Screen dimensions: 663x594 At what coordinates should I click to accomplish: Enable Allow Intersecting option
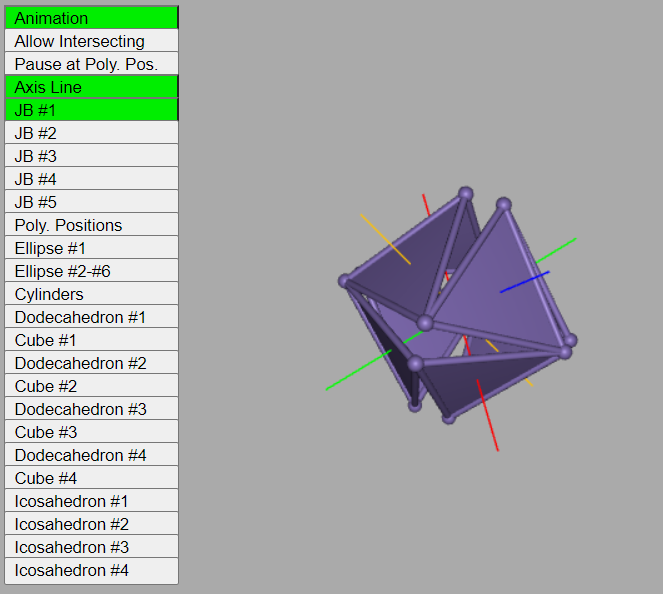tap(91, 41)
